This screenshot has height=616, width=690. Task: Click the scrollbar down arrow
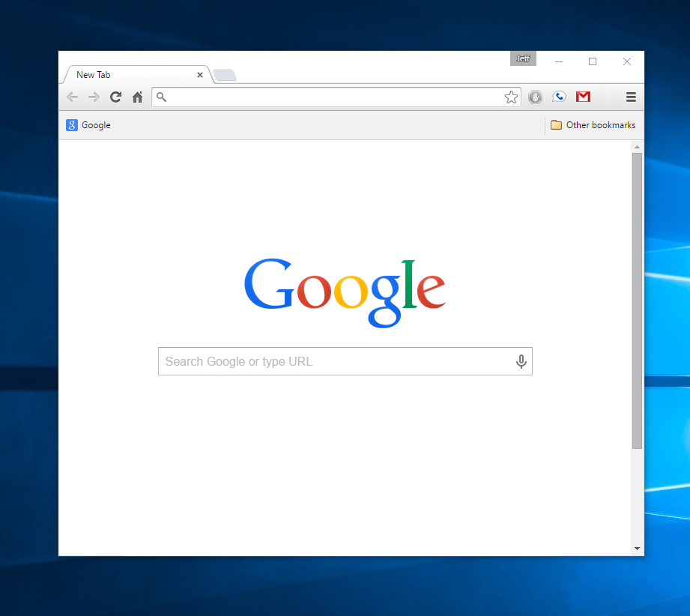click(637, 549)
